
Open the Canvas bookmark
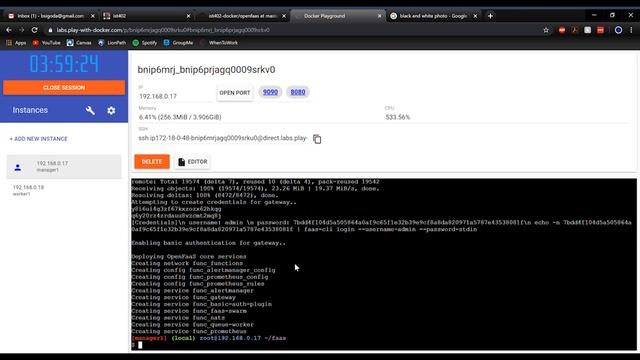pos(79,42)
